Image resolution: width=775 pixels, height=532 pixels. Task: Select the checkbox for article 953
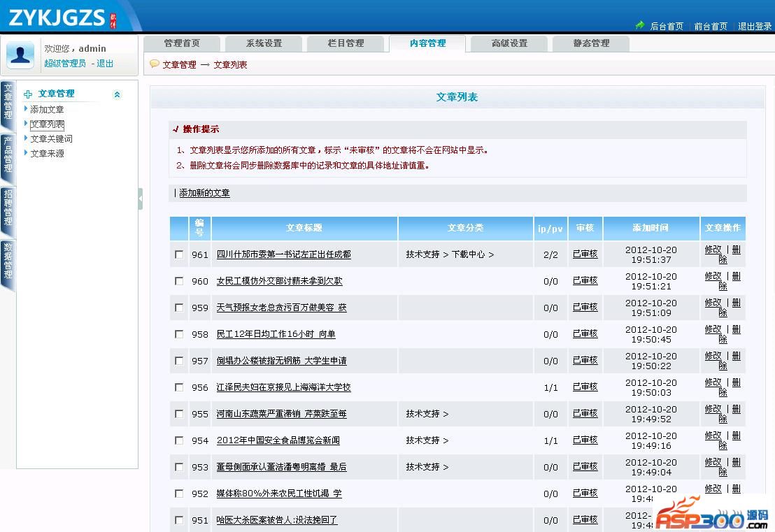click(x=179, y=467)
